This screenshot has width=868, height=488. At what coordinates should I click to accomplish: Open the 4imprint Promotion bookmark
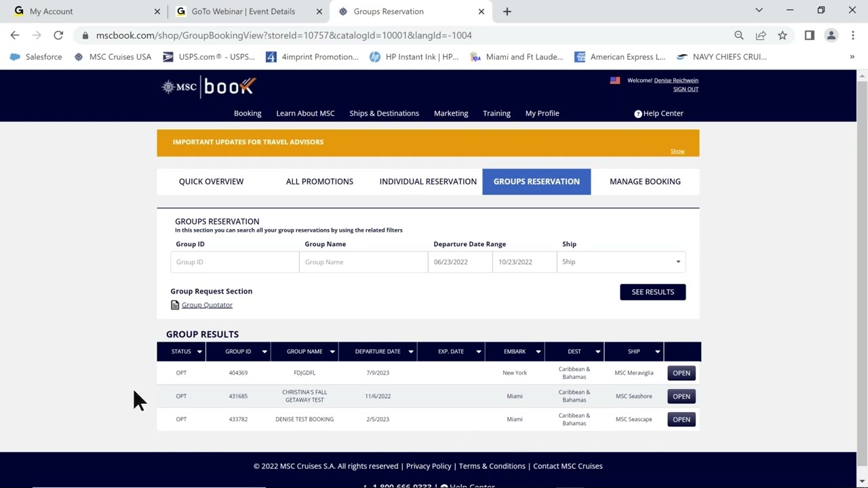tap(312, 57)
